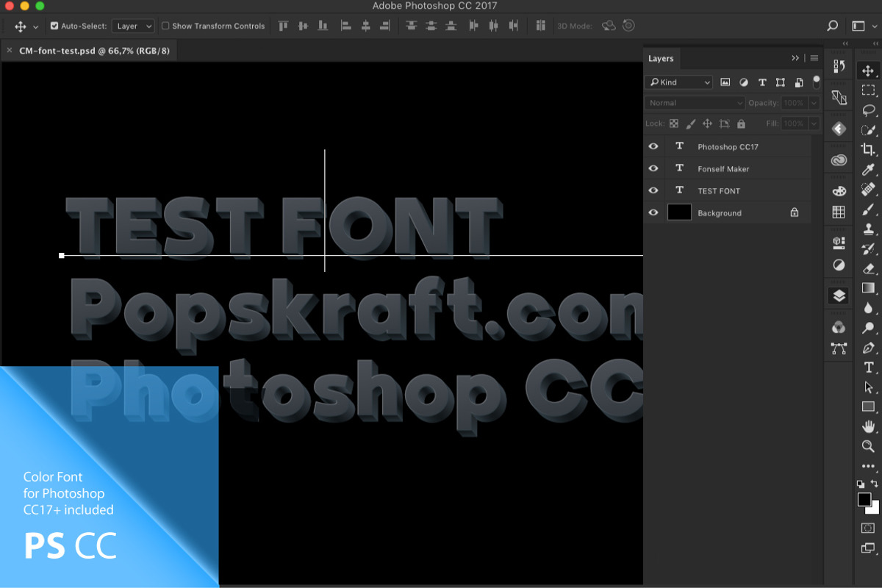Toggle filter for type layers
Image resolution: width=882 pixels, height=588 pixels.
[x=762, y=82]
